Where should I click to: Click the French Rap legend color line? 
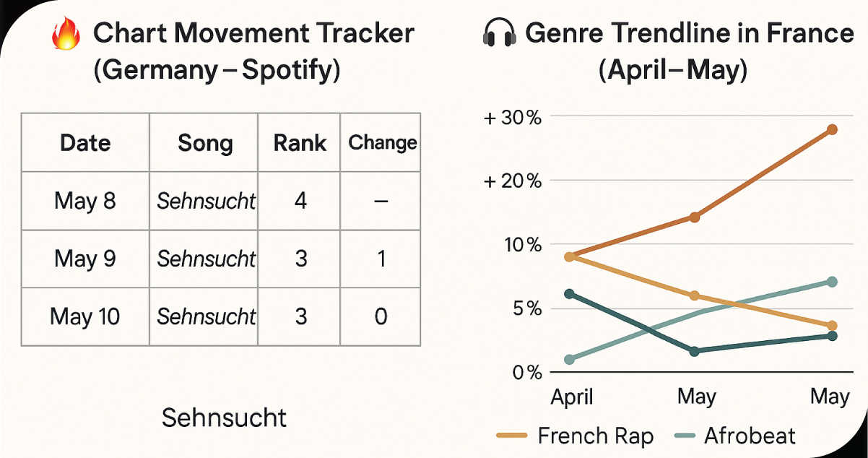513,436
